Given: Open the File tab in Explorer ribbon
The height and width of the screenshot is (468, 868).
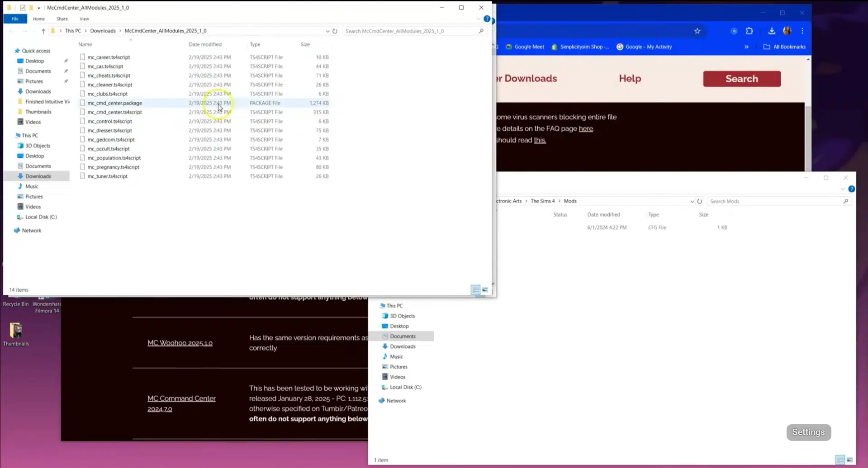Looking at the screenshot, I should tap(15, 19).
